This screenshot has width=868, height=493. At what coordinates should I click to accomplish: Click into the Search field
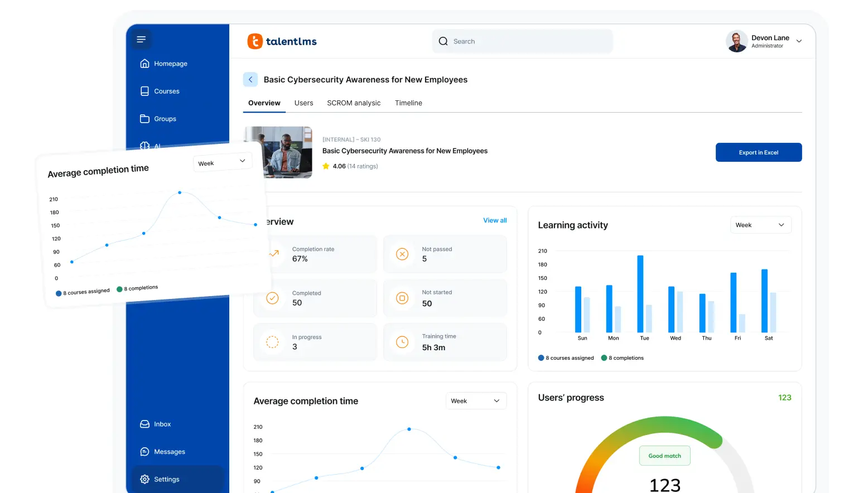[522, 41]
